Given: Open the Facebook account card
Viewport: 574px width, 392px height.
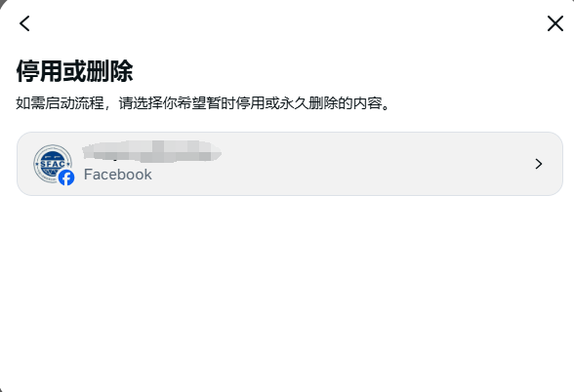Looking at the screenshot, I should (290, 164).
